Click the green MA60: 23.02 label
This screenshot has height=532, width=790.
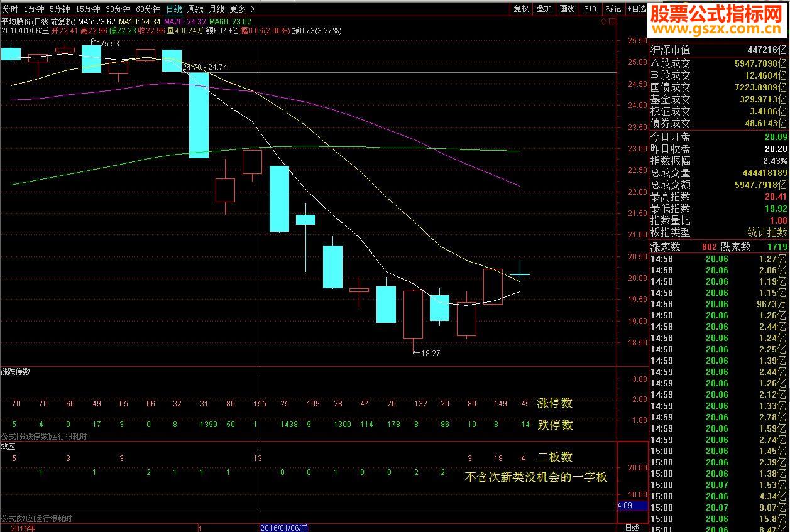point(229,21)
